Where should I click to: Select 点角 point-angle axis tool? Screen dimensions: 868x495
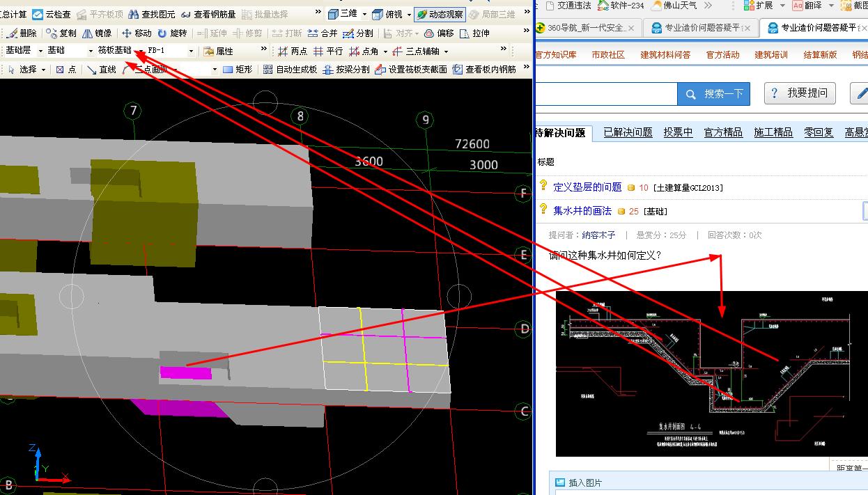[x=364, y=51]
